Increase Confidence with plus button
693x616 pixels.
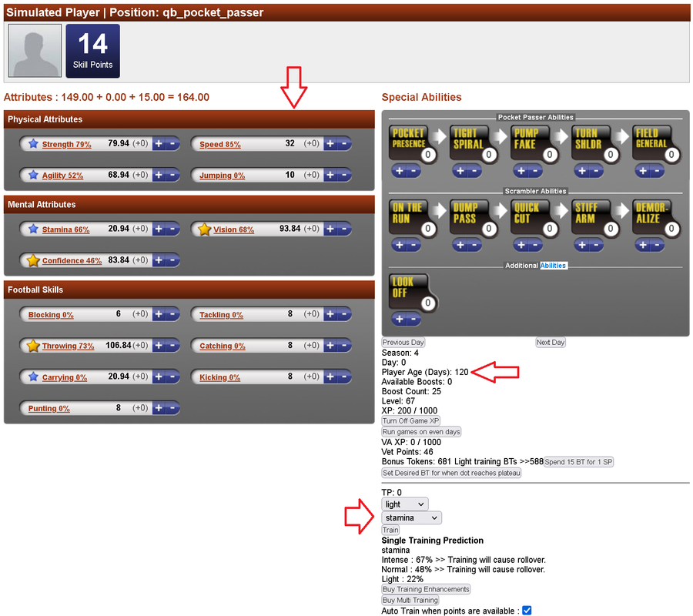point(159,260)
